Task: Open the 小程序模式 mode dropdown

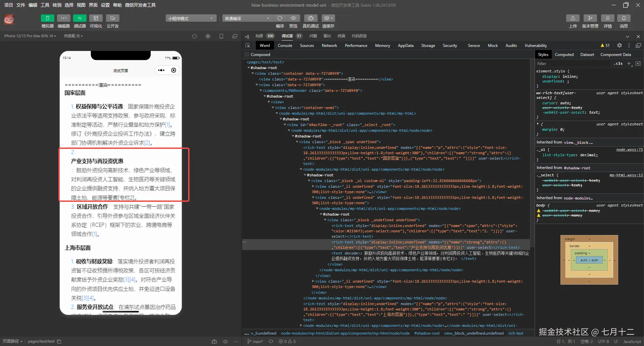Action: pos(191,18)
